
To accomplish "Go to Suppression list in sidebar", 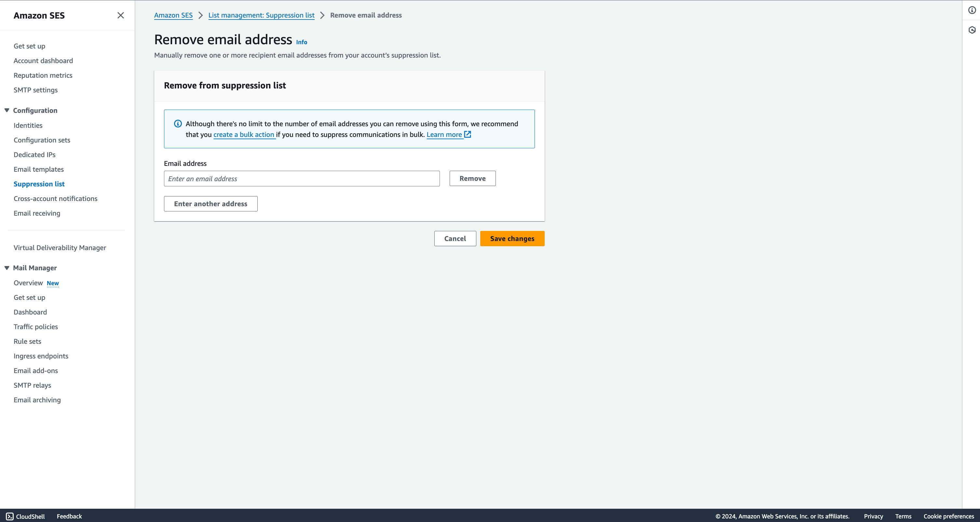I will pos(39,184).
